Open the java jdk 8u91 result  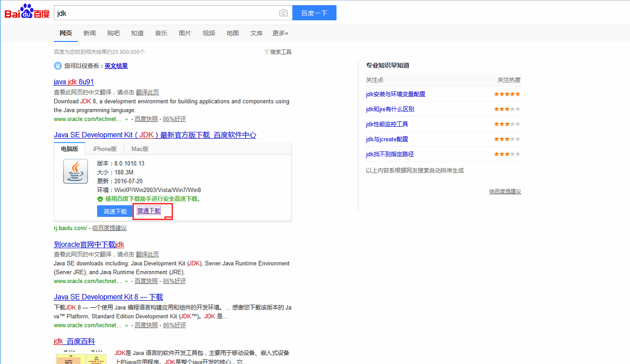point(74,82)
